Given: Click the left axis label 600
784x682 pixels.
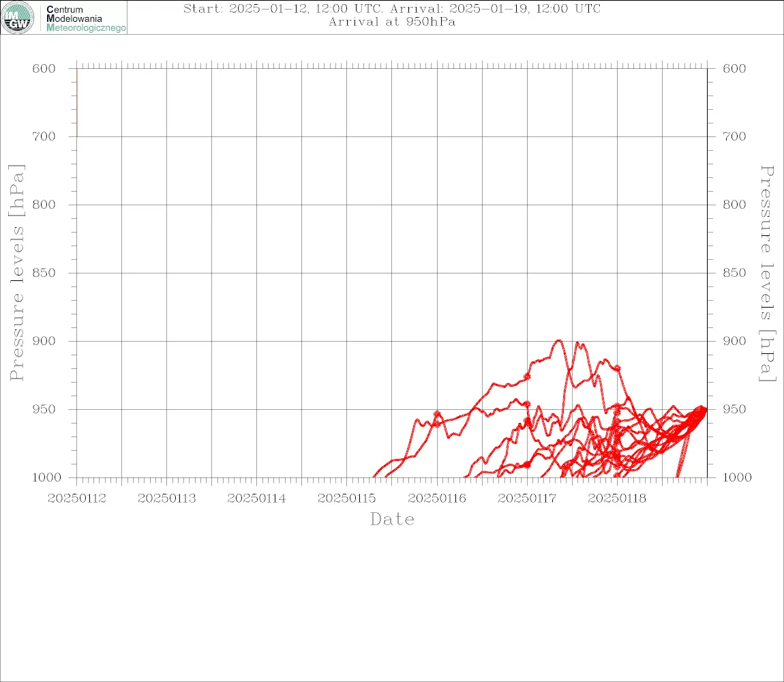Looking at the screenshot, I should [44, 69].
